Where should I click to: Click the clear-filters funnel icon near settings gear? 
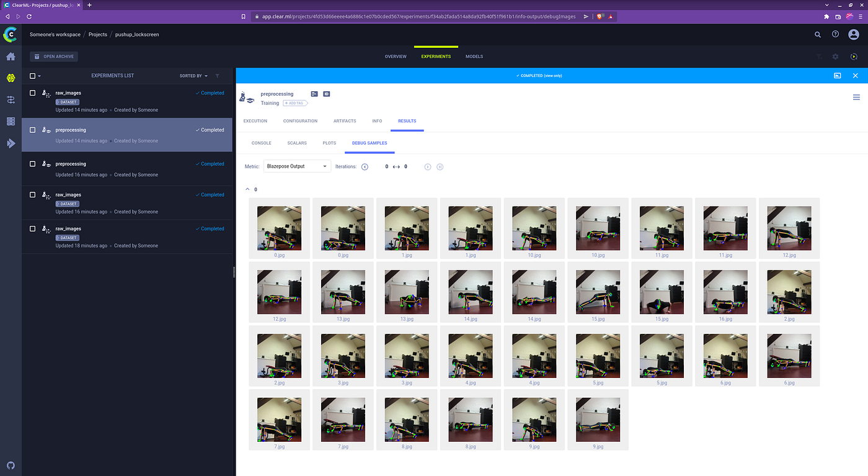[x=818, y=56]
